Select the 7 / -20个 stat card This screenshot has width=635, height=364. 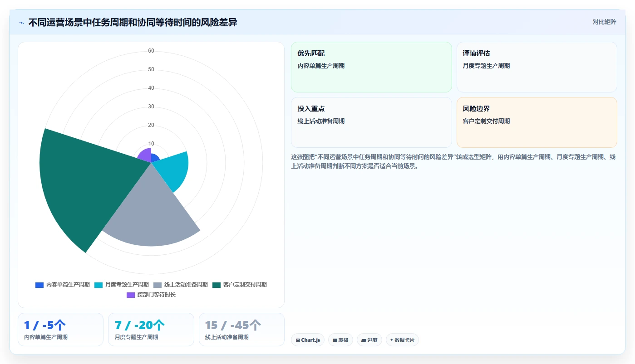[x=151, y=330]
